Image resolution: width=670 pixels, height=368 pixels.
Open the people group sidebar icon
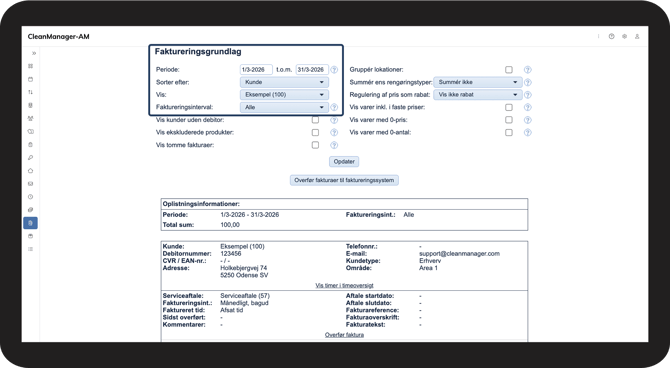(x=30, y=118)
